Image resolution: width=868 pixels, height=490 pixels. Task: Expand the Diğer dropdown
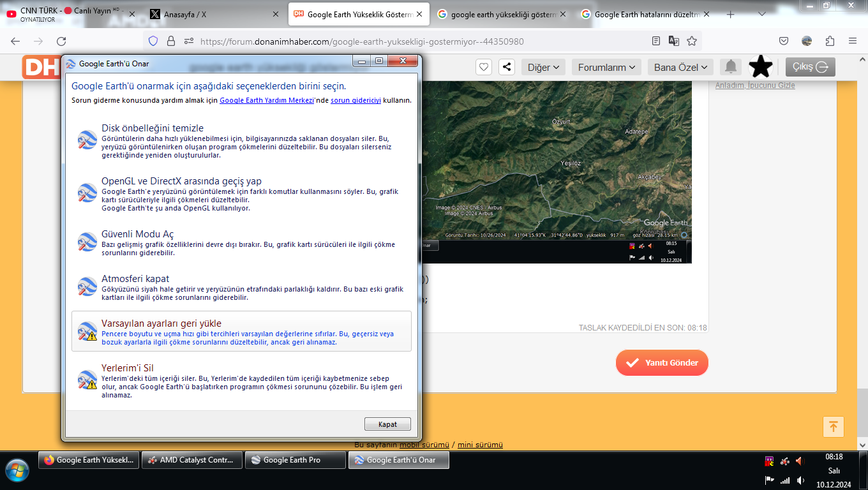point(543,67)
